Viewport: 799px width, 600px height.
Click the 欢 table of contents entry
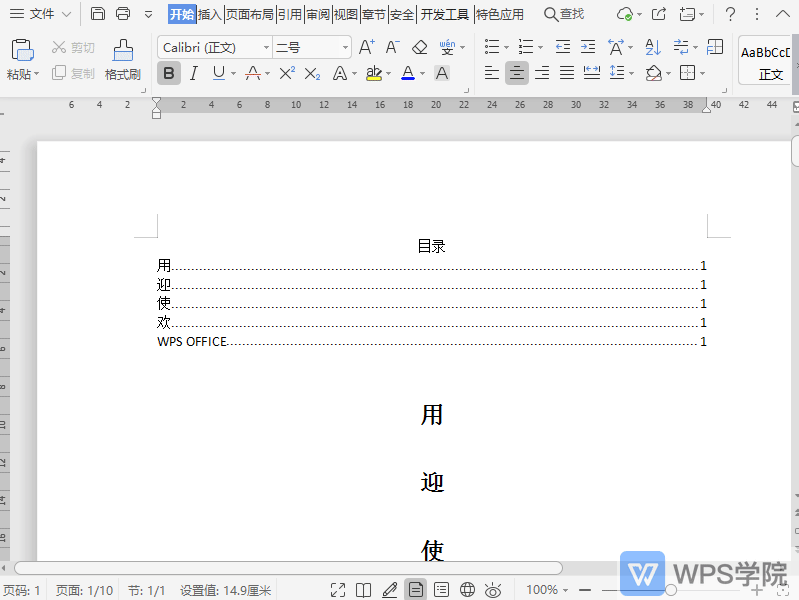click(431, 322)
